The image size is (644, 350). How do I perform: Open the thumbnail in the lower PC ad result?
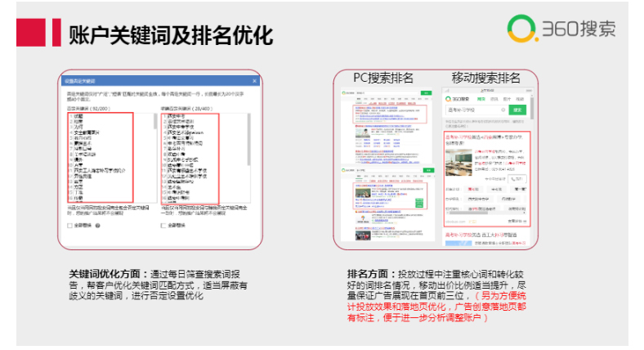point(364,194)
